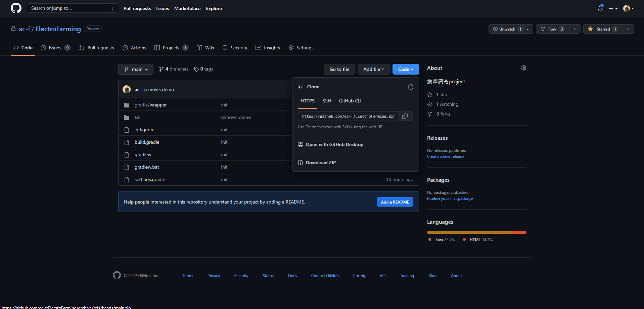This screenshot has height=309, width=644.
Task: Toggle the Starred button
Action: (603, 29)
